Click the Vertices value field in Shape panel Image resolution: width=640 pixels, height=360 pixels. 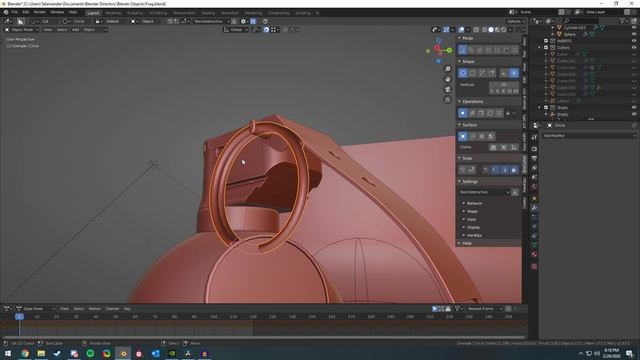point(504,84)
